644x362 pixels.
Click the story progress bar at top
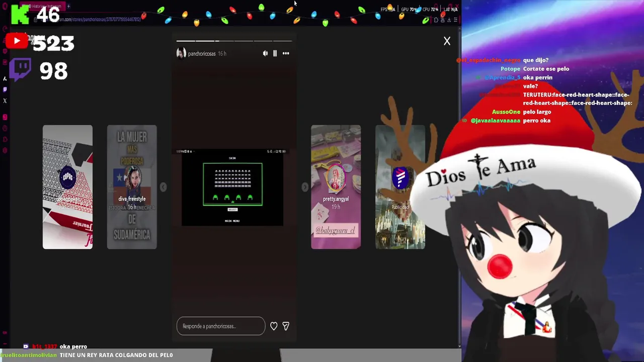tap(234, 41)
